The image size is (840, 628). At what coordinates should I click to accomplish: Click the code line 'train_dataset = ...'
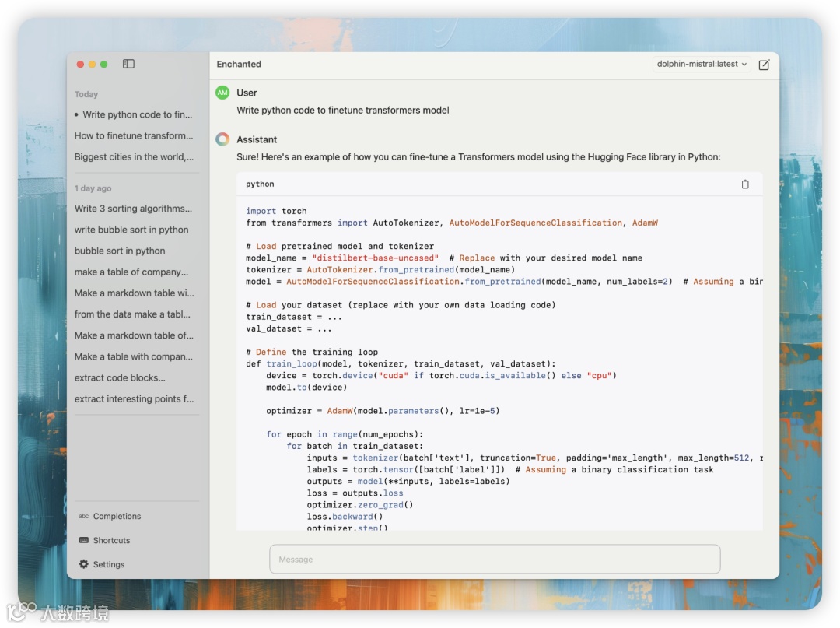click(294, 317)
